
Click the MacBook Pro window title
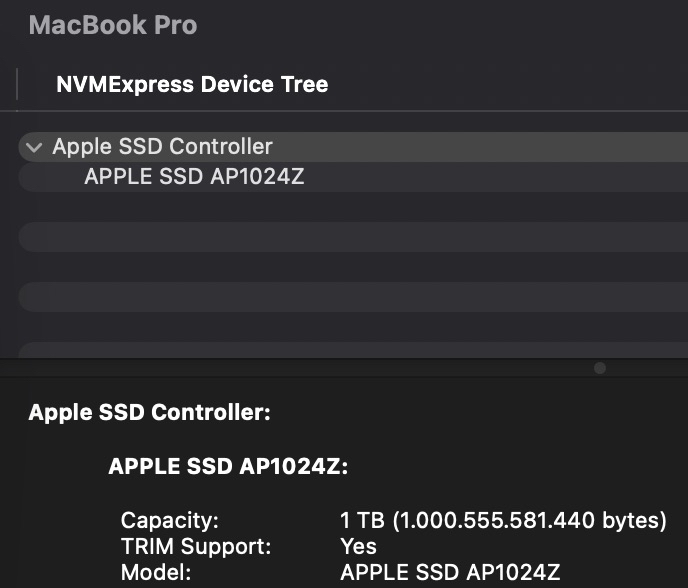(x=113, y=25)
